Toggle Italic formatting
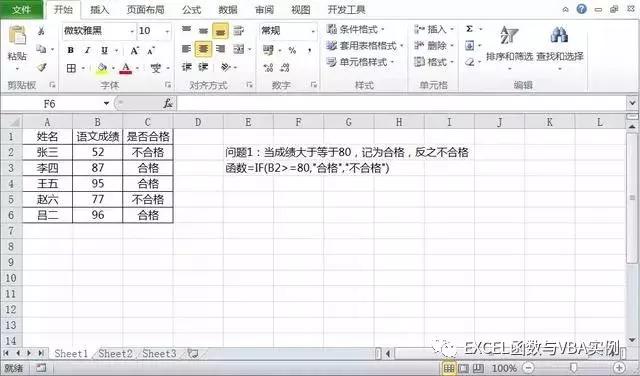The height and width of the screenshot is (376, 640). [87, 50]
